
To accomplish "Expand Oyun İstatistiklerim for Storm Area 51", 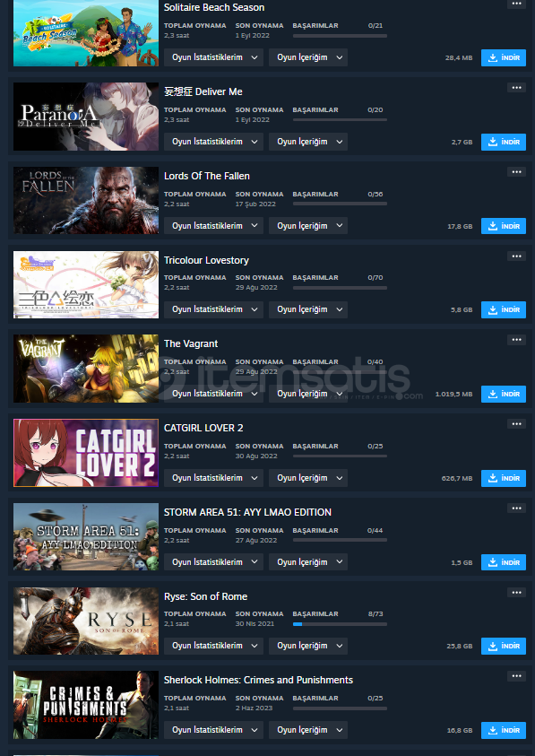I will pos(213,562).
